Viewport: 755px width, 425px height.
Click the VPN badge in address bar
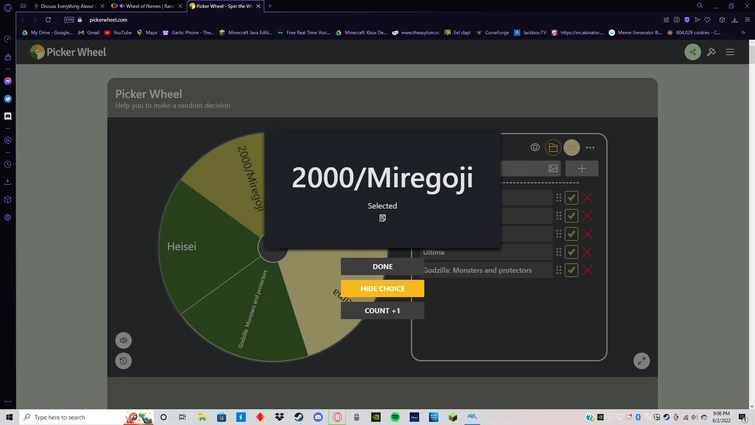pyautogui.click(x=69, y=20)
